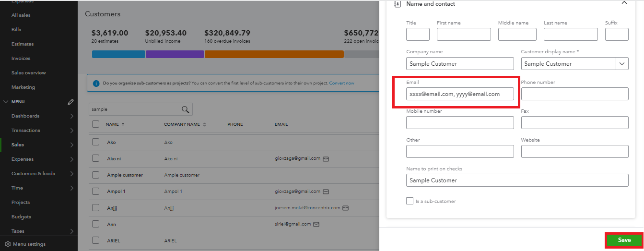
Task: Tick the checkbox for Ample customer row
Action: pyautogui.click(x=96, y=175)
